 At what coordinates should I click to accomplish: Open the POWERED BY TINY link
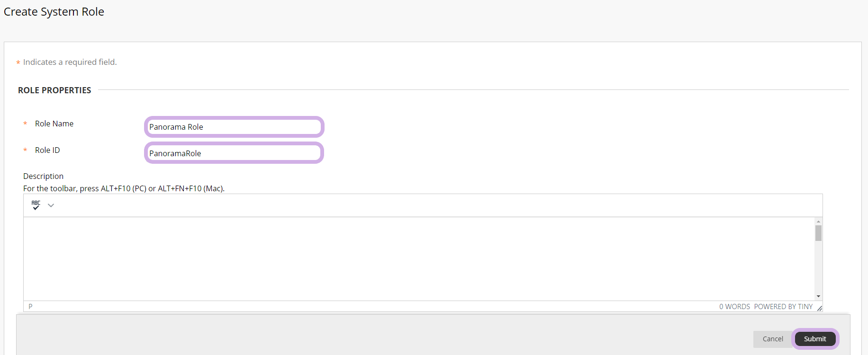(783, 307)
